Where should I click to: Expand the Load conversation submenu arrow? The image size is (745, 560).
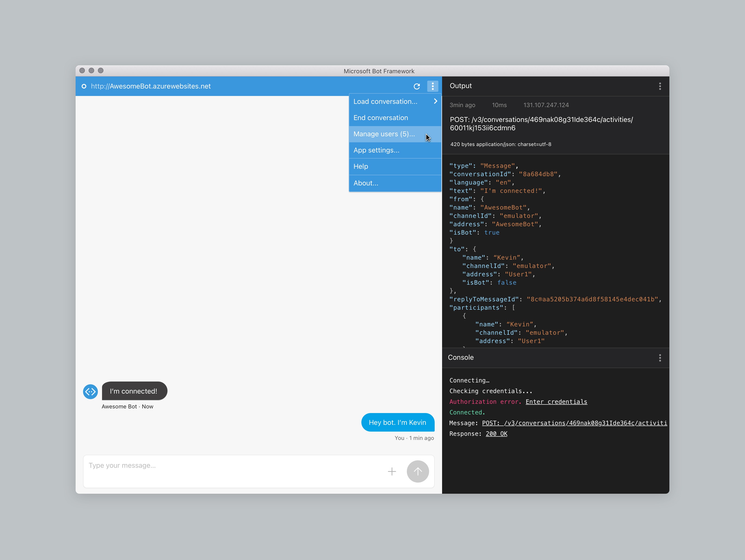[436, 101]
